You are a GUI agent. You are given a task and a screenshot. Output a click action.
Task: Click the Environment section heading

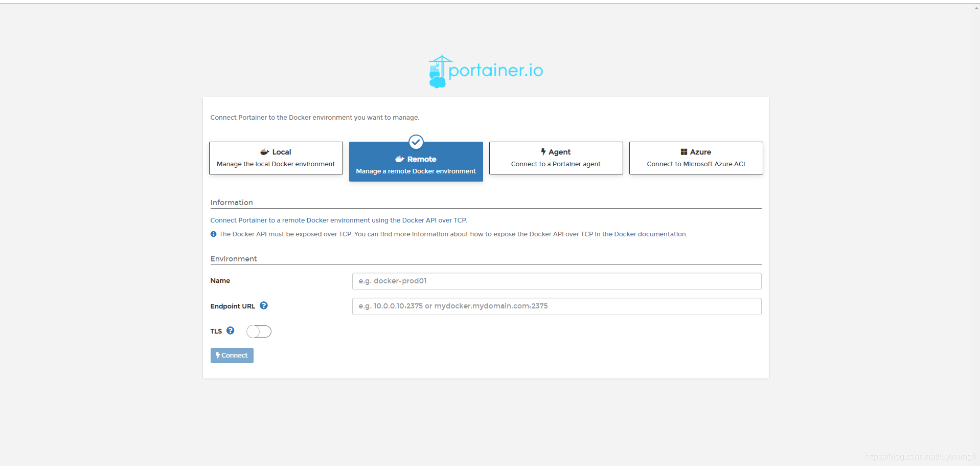coord(234,259)
